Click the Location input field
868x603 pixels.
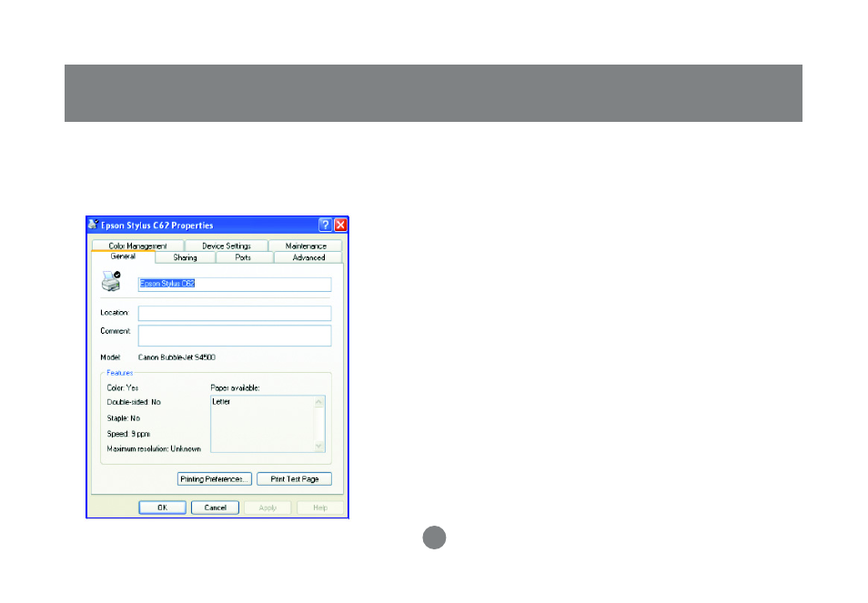pos(235,313)
